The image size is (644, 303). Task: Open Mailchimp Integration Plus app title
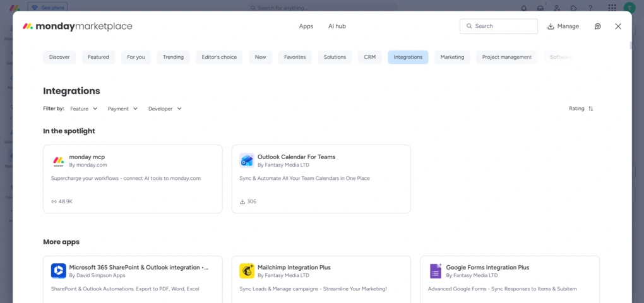294,267
